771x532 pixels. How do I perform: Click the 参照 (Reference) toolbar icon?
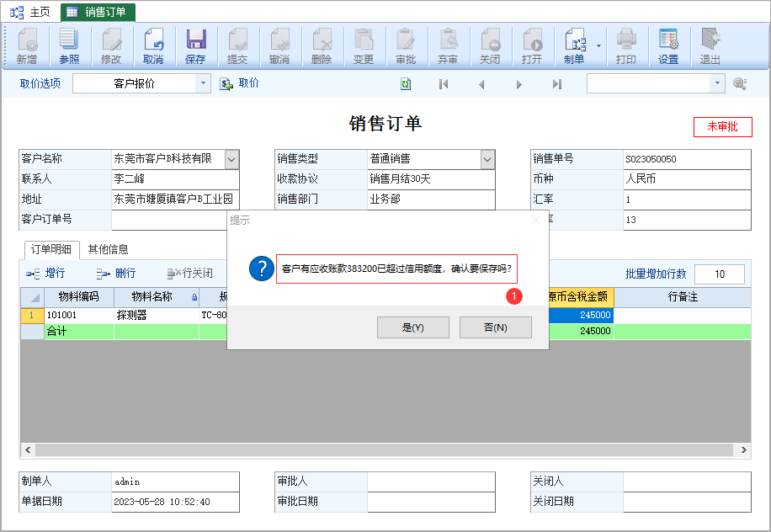click(x=69, y=46)
